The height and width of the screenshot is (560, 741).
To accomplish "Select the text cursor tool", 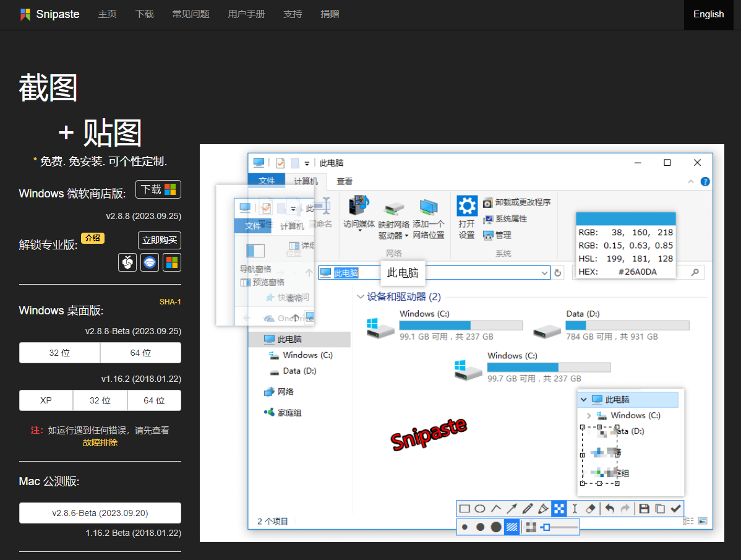I will tap(575, 509).
